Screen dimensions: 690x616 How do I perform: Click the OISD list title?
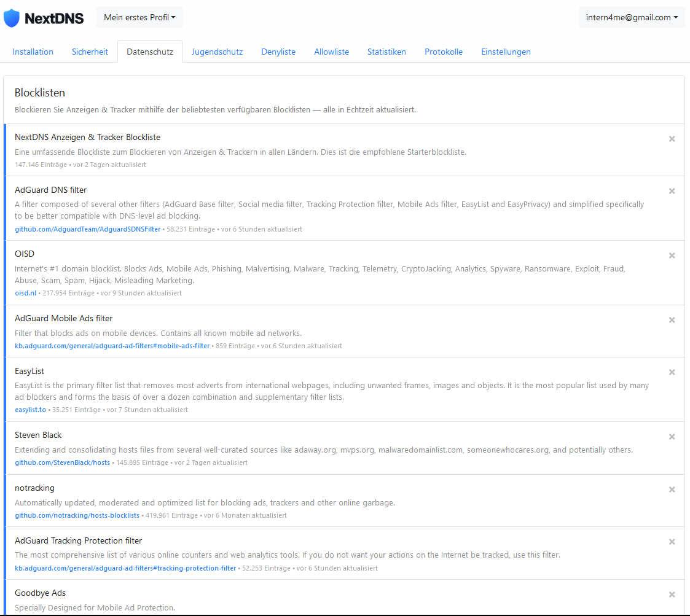click(25, 254)
